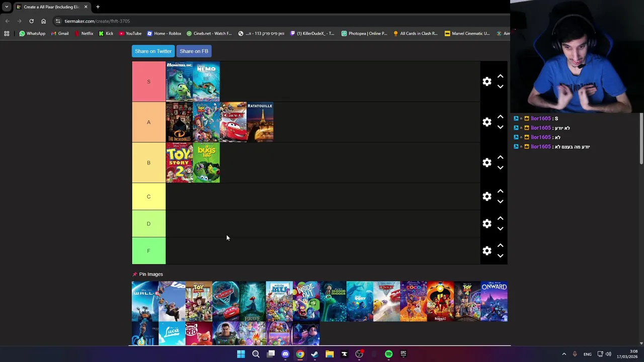Open the Photopea bookmark
The width and height of the screenshot is (644, 362).
pos(364,33)
